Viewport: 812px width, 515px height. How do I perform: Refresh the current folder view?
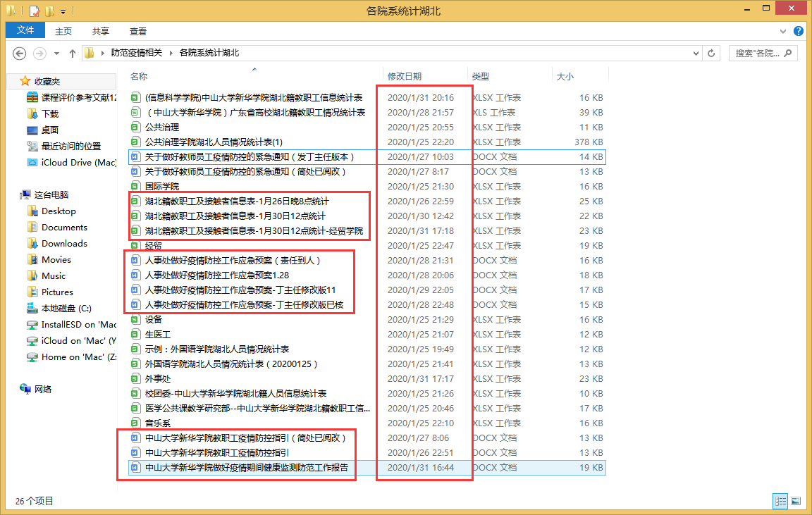[x=712, y=54]
